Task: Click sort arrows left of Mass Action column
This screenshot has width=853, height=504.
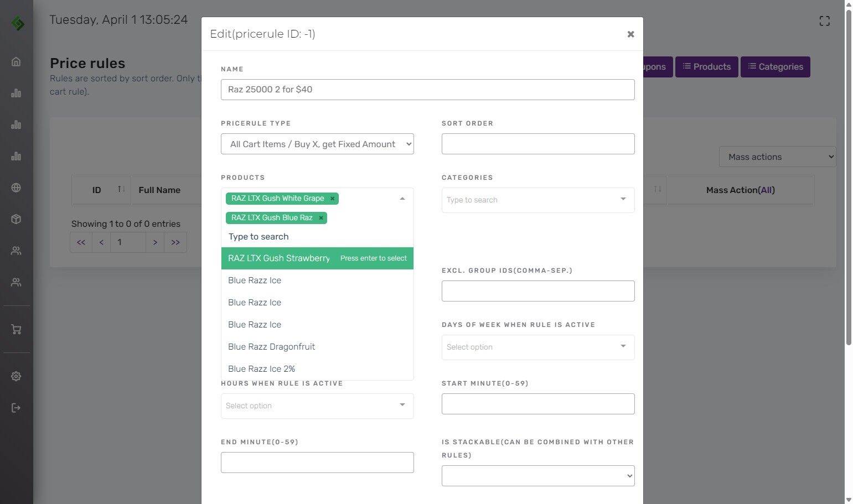Action: 658,190
